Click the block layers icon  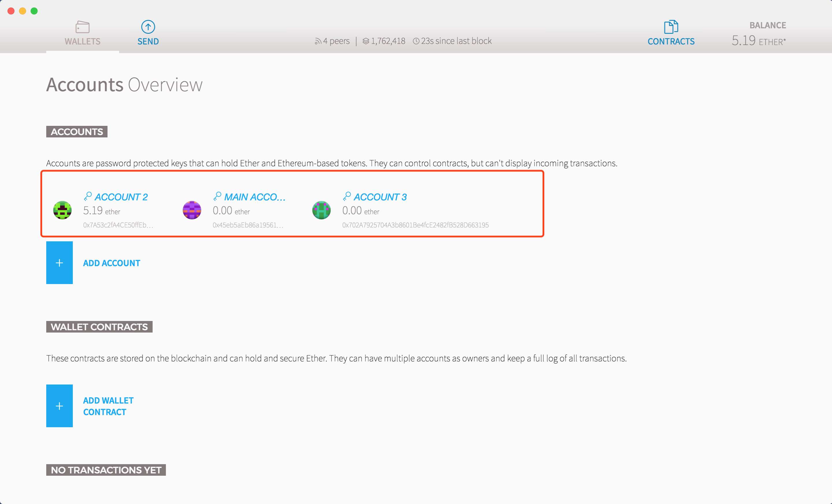[x=366, y=41]
